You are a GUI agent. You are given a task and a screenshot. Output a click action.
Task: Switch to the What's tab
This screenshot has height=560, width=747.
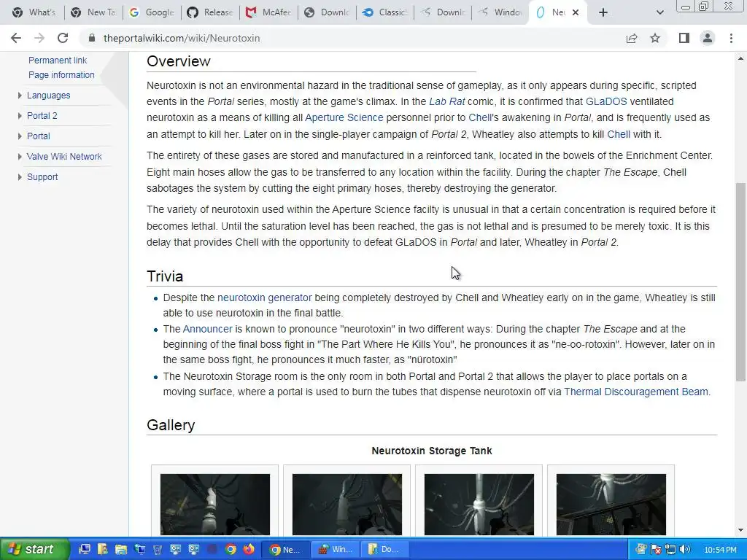pyautogui.click(x=34, y=12)
